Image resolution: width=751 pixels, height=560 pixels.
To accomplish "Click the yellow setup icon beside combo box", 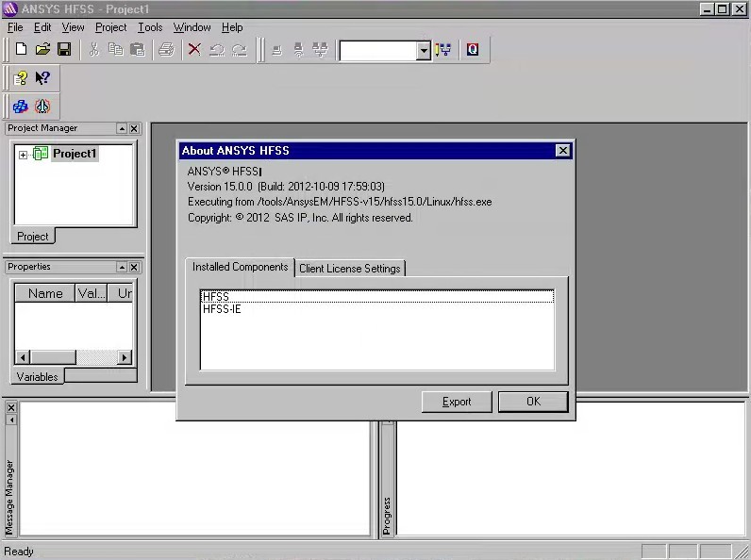I will coord(443,49).
